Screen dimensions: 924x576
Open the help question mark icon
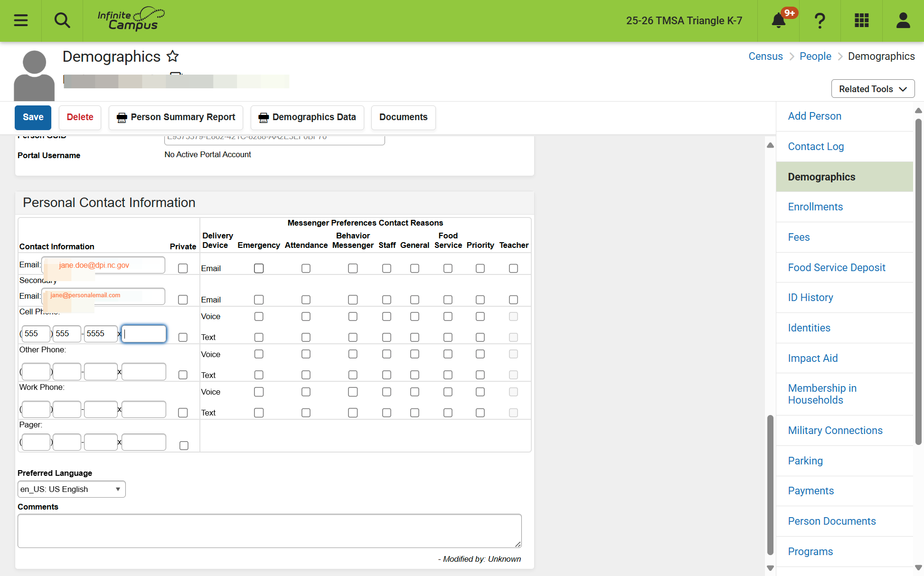pos(820,20)
